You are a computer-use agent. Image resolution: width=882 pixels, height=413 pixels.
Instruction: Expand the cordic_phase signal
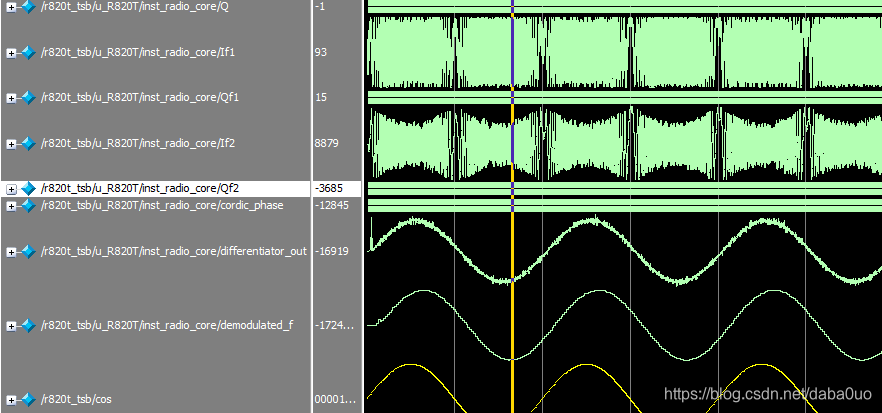point(11,206)
